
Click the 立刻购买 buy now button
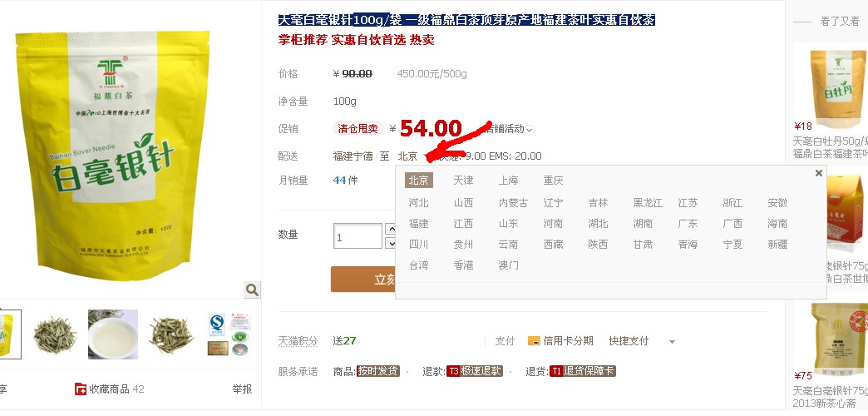point(363,280)
